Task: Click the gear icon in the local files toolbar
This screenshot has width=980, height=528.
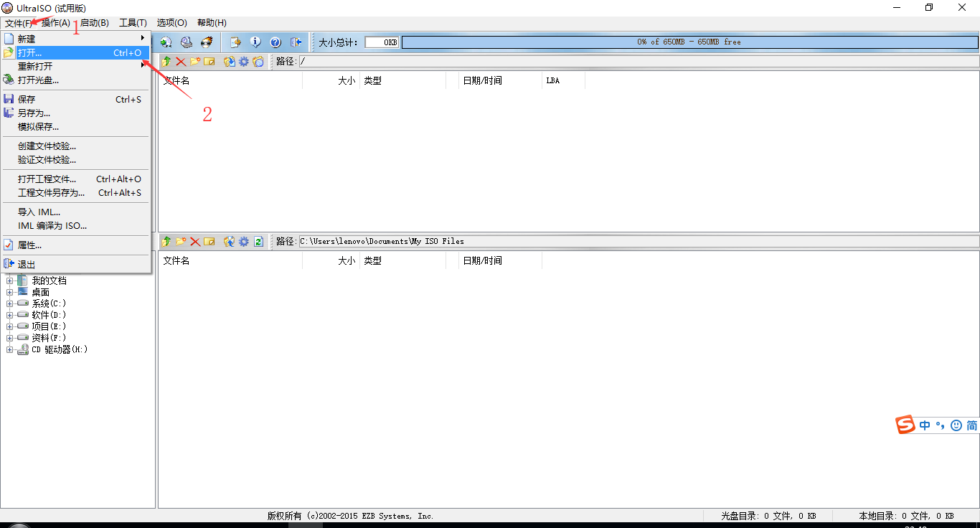Action: 244,242
